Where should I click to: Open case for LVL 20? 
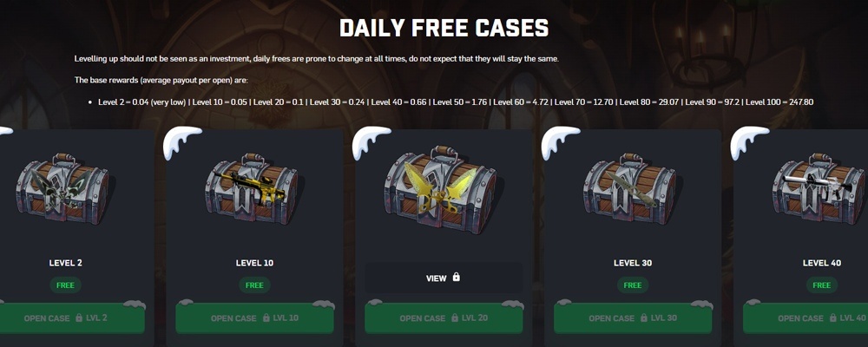444,318
